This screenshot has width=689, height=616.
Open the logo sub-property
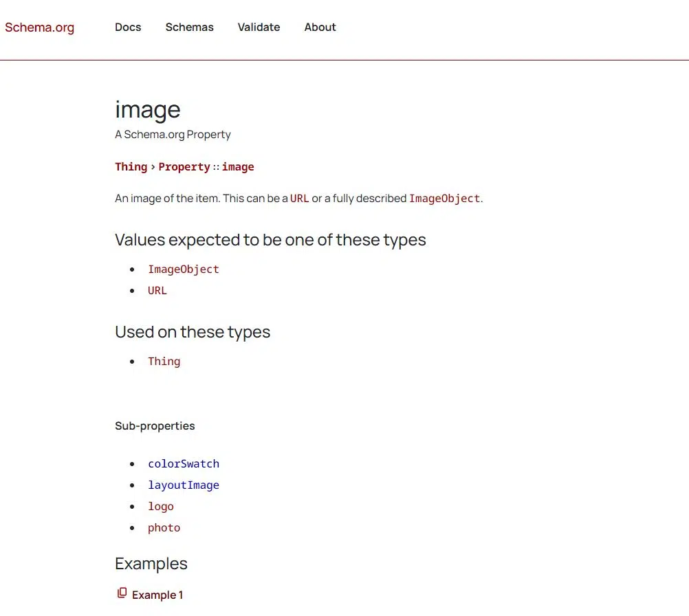click(160, 507)
